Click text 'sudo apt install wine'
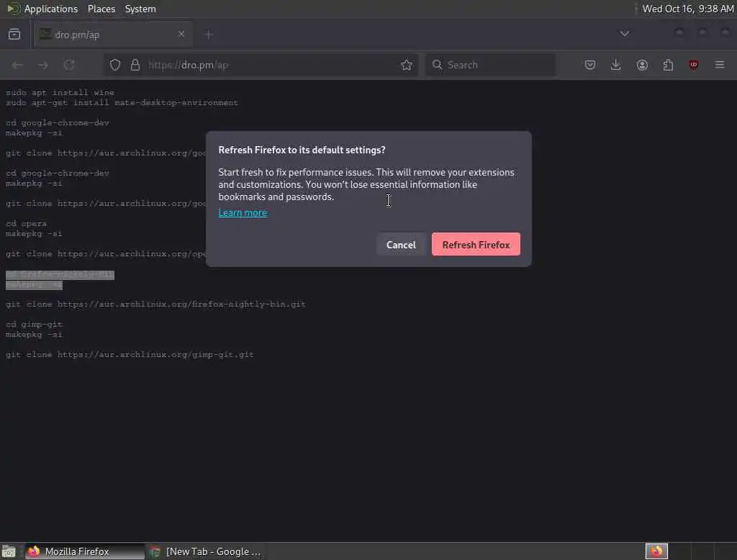The width and height of the screenshot is (737, 560). coord(60,92)
